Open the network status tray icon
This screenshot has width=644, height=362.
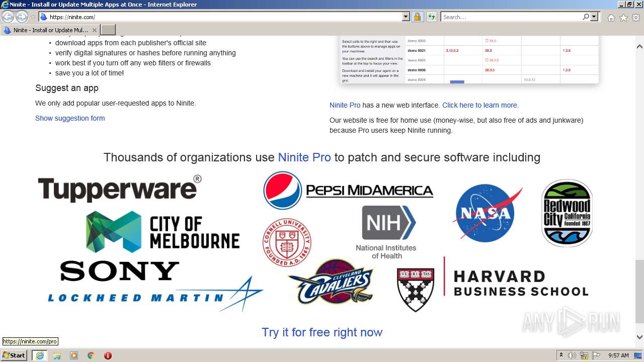[584, 355]
